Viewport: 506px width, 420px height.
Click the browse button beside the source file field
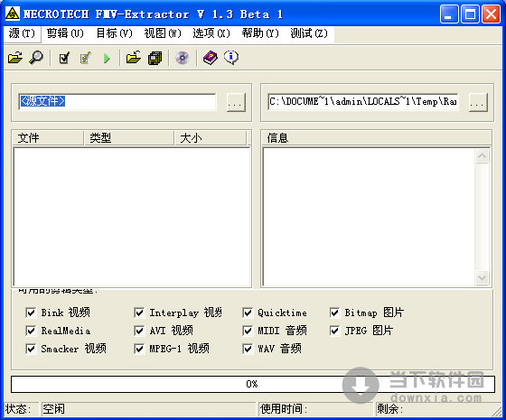(x=236, y=103)
